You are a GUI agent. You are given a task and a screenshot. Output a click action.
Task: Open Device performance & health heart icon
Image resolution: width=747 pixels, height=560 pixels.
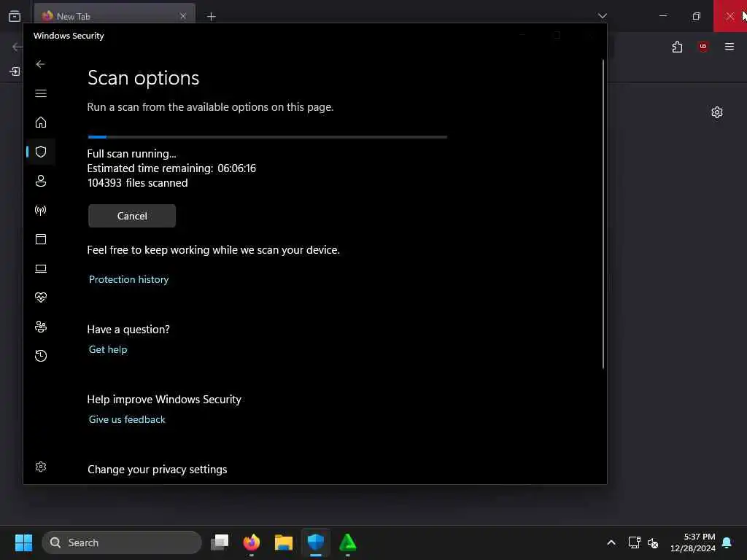pyautogui.click(x=41, y=297)
